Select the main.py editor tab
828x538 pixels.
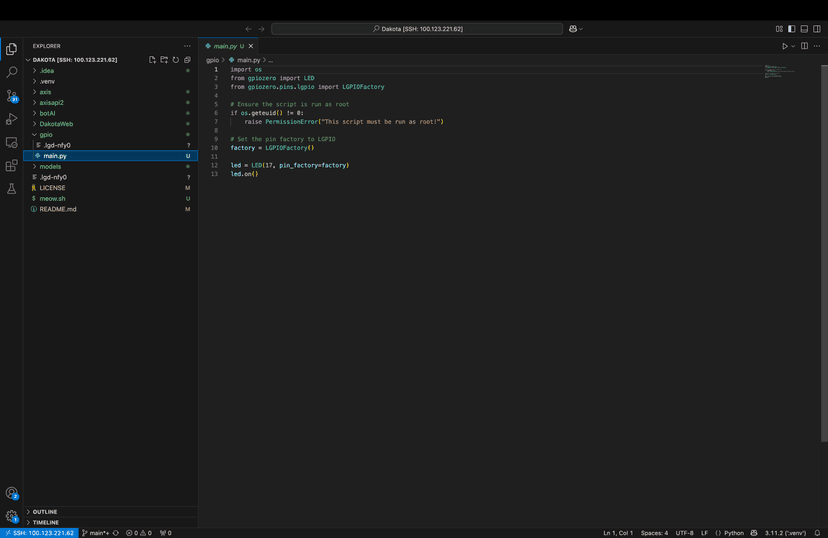[224, 46]
